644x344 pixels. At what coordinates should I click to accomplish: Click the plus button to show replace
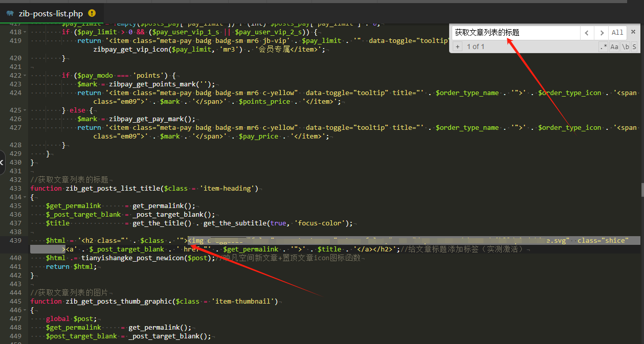457,47
